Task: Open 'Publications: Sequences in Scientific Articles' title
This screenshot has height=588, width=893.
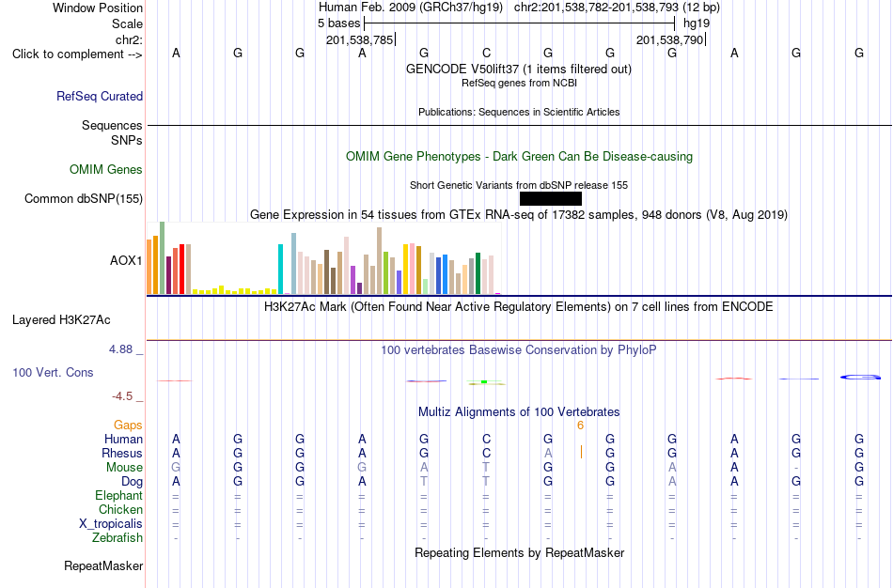Action: point(519,112)
